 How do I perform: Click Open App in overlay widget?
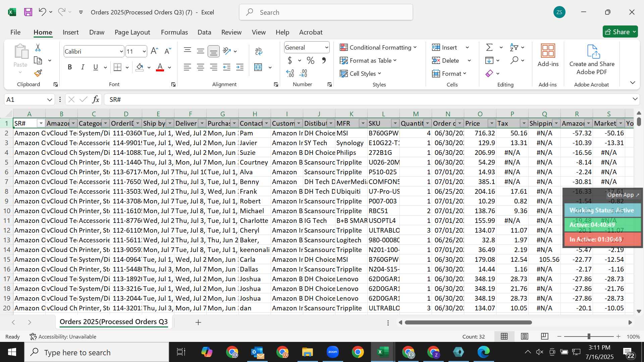pyautogui.click(x=623, y=195)
